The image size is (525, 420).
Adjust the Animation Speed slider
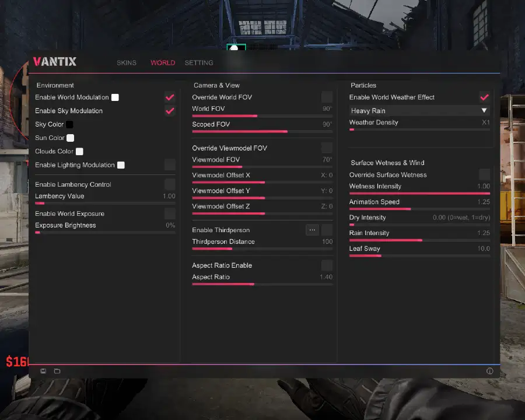tap(419, 209)
